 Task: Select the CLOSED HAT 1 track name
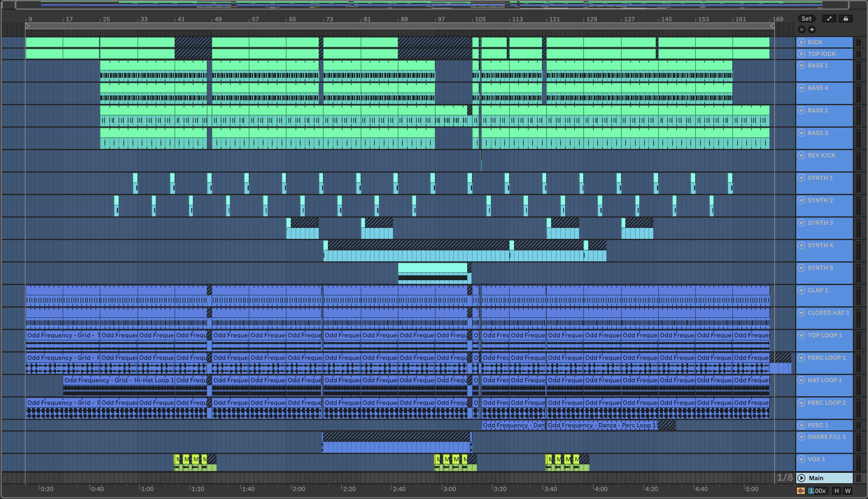pos(828,313)
